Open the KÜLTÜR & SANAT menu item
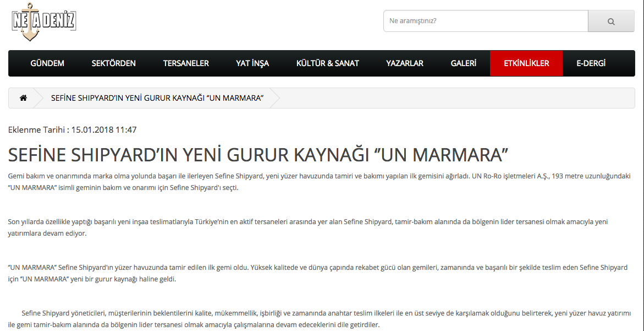Screen dimensions: 644x331 (328, 63)
